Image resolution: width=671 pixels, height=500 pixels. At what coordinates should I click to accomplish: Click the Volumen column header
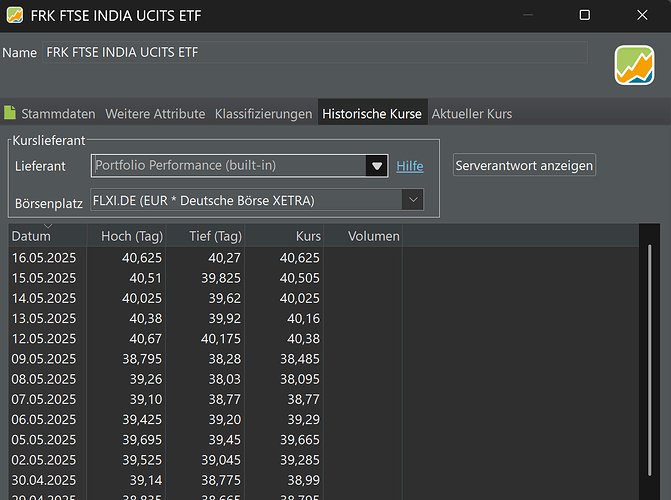(x=363, y=236)
